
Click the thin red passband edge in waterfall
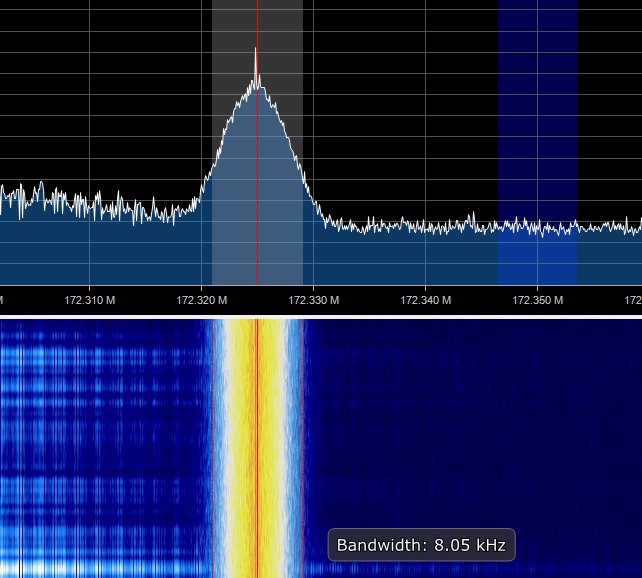click(x=304, y=440)
